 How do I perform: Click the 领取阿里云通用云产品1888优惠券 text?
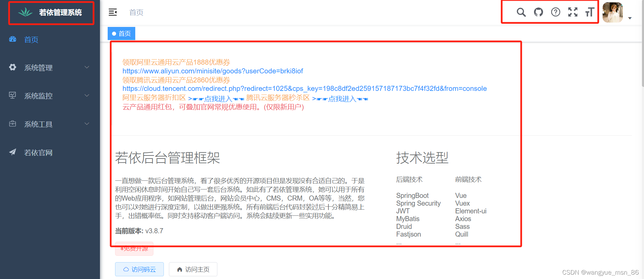click(176, 62)
